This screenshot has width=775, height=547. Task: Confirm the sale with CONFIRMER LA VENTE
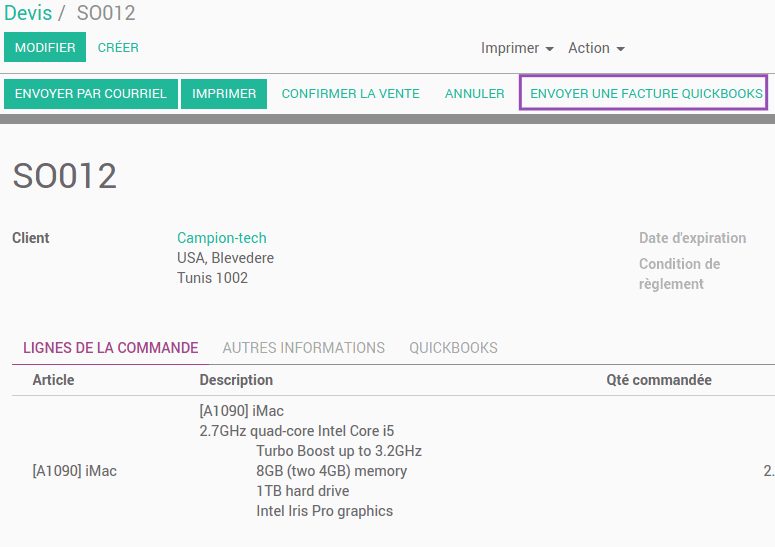350,94
